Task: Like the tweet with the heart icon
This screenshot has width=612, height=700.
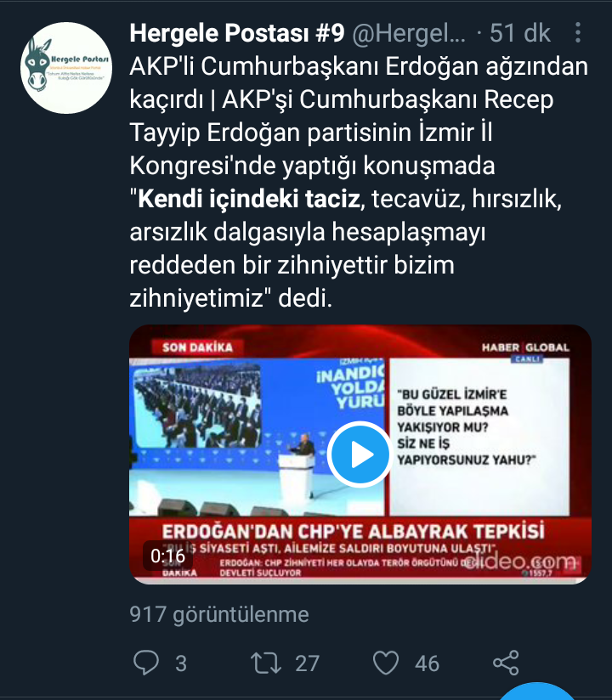Action: [x=386, y=663]
